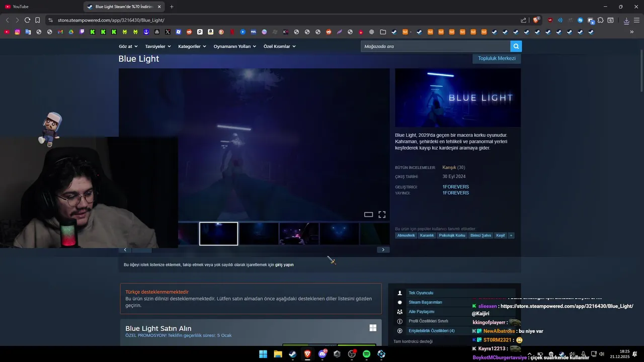The image size is (644, 362).
Task: Click the media strip scrollbar handle
Action: [x=141, y=250]
